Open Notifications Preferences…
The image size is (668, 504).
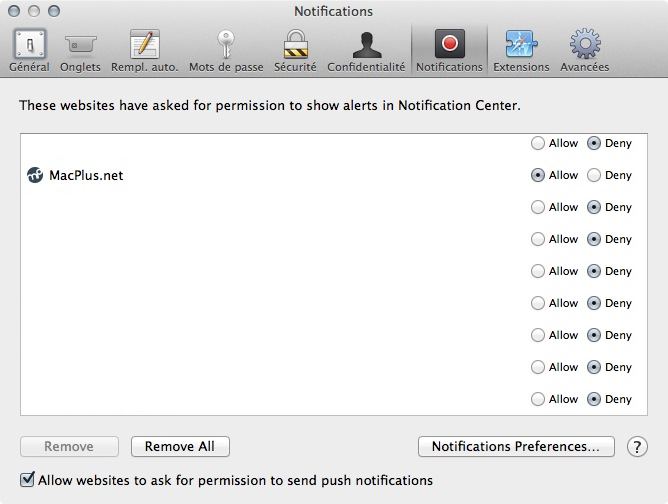515,447
